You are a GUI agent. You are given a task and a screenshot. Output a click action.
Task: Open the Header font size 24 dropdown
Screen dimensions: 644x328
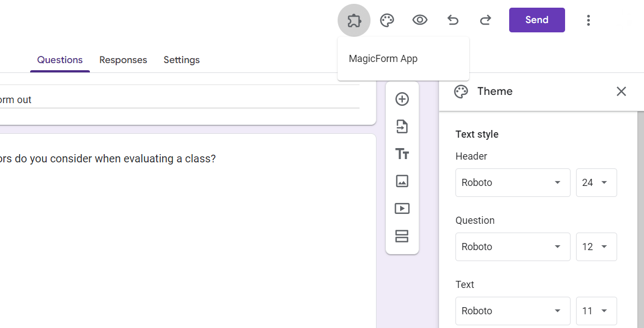click(596, 183)
